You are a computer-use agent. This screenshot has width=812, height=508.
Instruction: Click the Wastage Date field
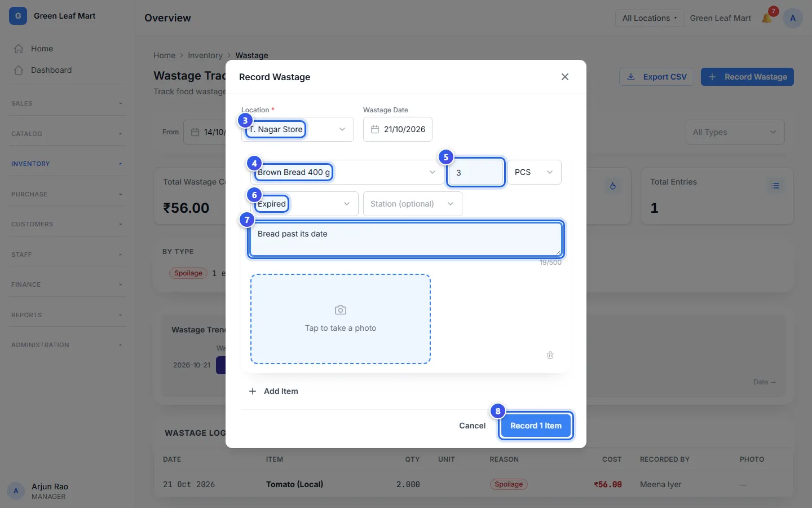[398, 129]
